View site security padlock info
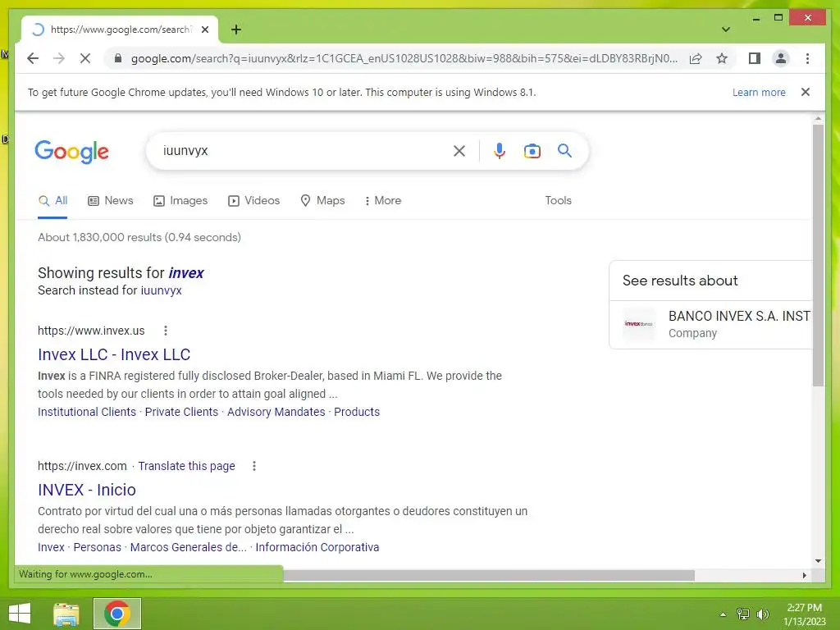Image resolution: width=840 pixels, height=630 pixels. click(x=118, y=58)
